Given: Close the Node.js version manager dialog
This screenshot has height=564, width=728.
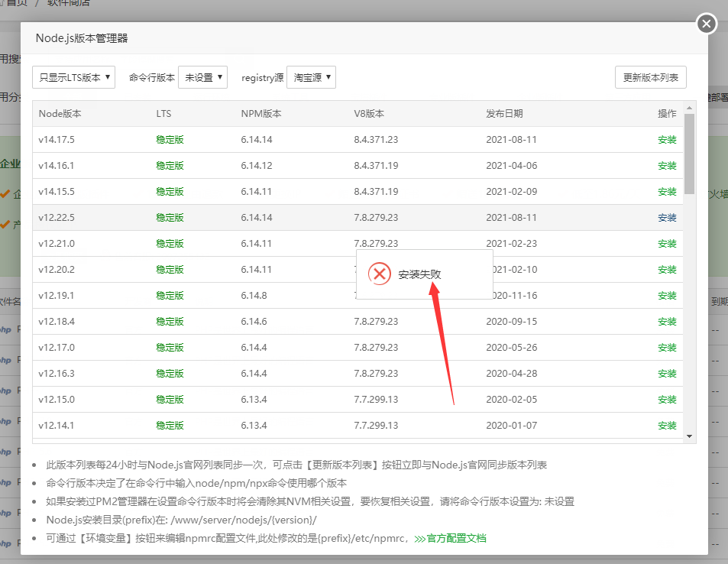Looking at the screenshot, I should coord(707,24).
